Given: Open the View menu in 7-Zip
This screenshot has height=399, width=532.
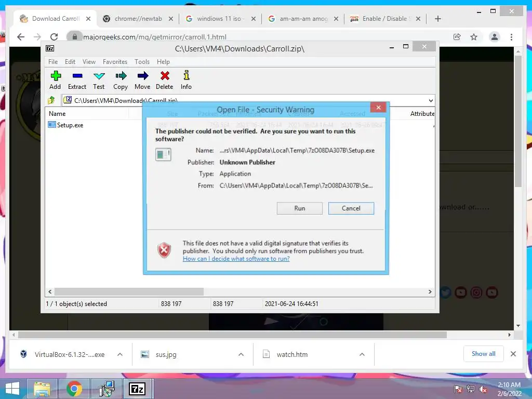Looking at the screenshot, I should [x=89, y=62].
